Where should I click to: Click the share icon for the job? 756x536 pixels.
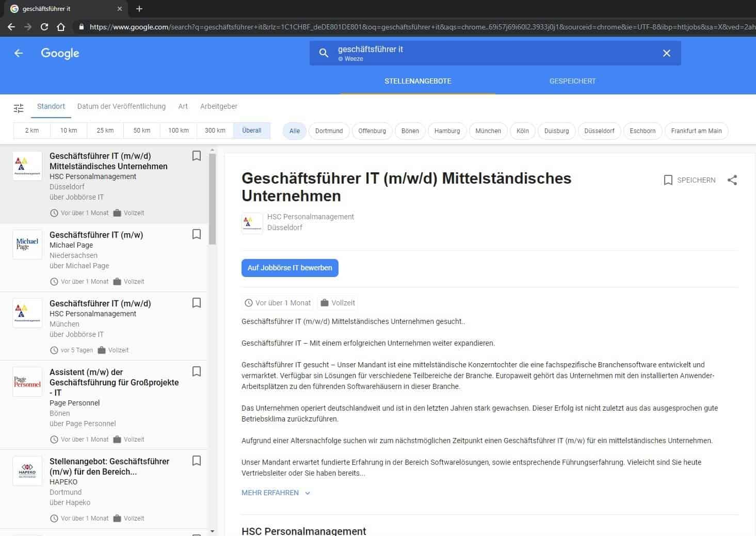[x=732, y=180]
